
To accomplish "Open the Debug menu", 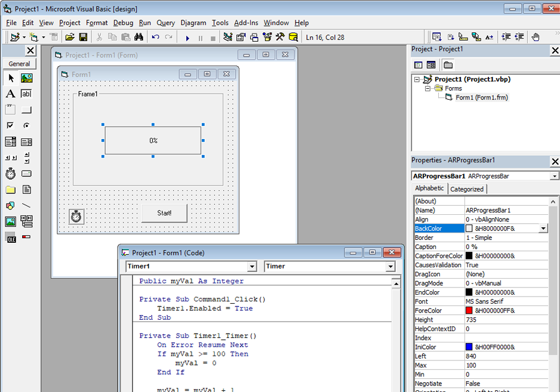I will tap(123, 23).
